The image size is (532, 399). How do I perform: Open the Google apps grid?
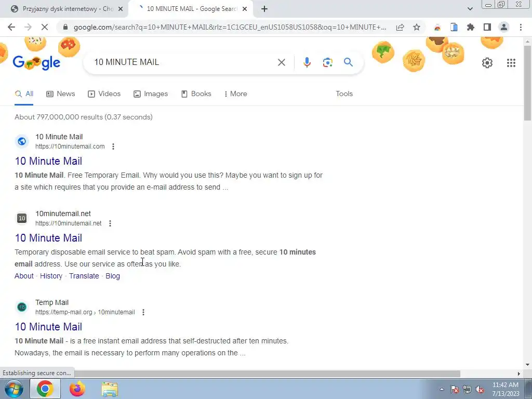click(x=511, y=63)
